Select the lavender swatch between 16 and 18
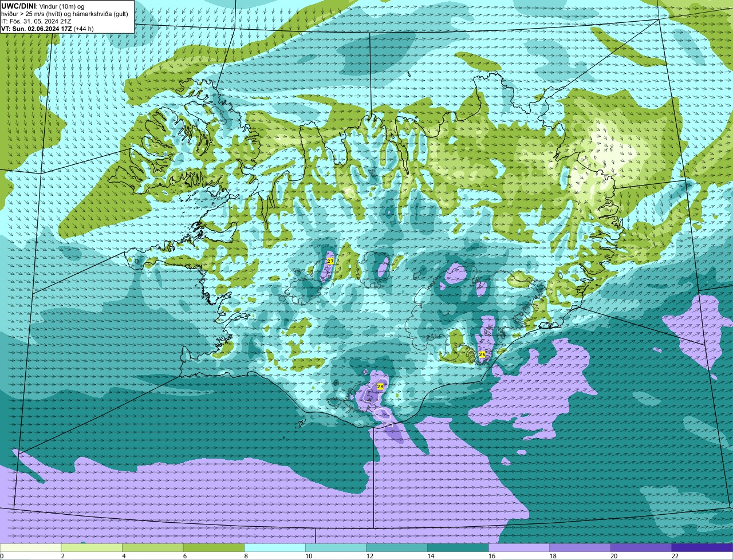This screenshot has width=733, height=560. pyautogui.click(x=519, y=547)
